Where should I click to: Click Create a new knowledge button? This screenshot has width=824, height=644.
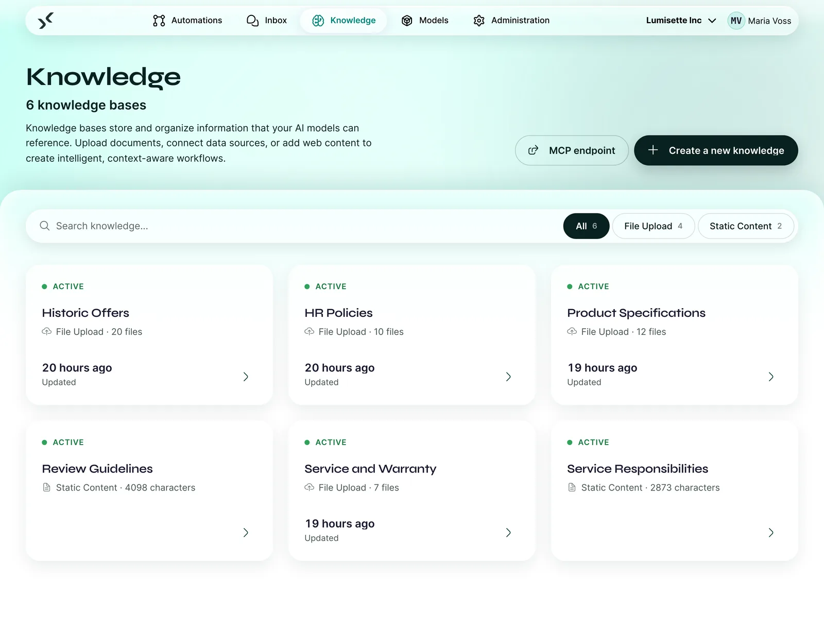pos(716,150)
